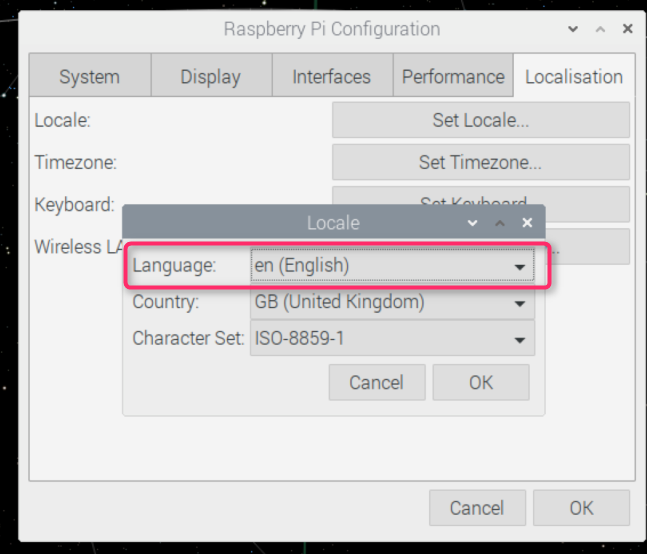
Task: Close the Locale dialog with X icon
Action: 527,223
